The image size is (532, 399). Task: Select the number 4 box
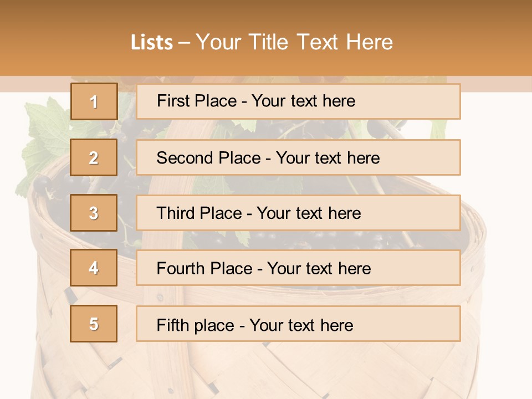[94, 268]
